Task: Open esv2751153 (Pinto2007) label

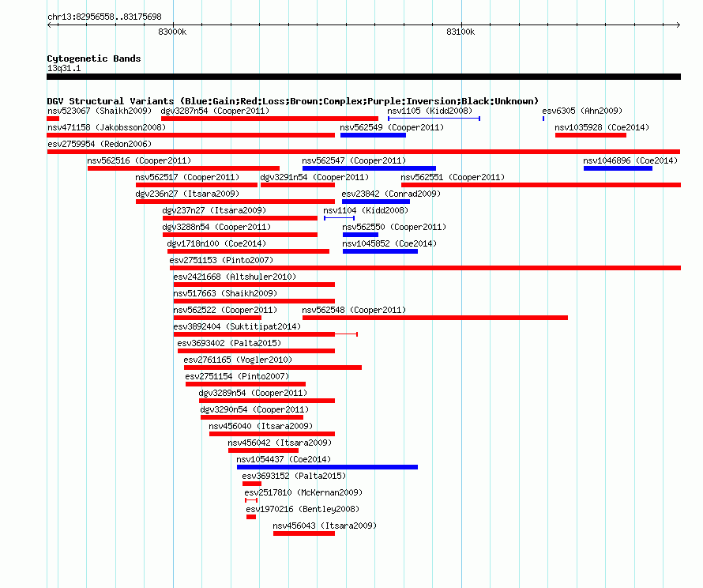Action: [x=221, y=260]
